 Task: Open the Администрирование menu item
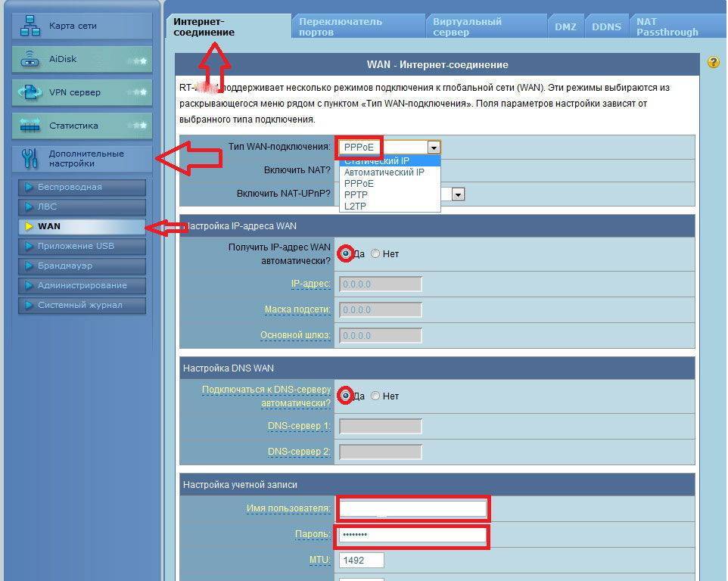82,285
